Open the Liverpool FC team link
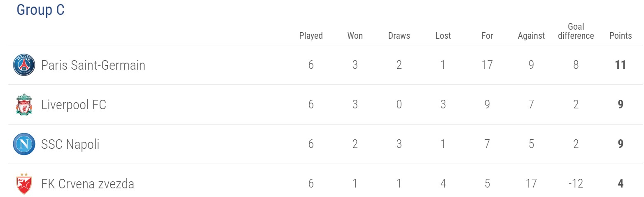 (74, 105)
